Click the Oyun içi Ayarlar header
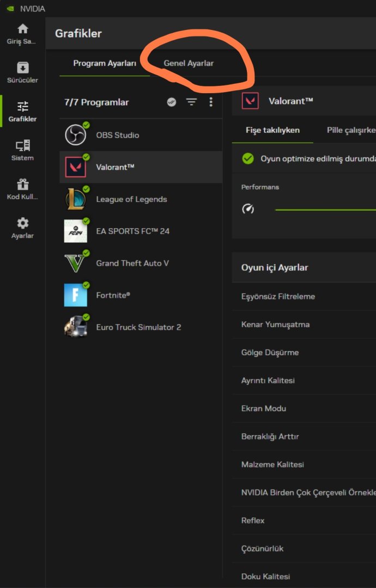The image size is (376, 588). coord(304,267)
